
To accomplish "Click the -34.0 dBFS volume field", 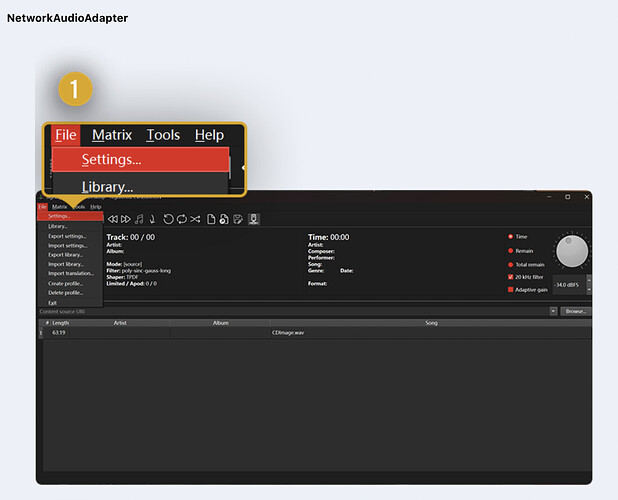I will [x=570, y=284].
